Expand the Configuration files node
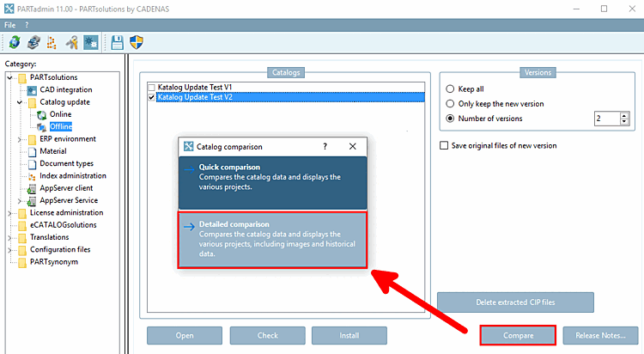644x354 pixels. [x=9, y=250]
